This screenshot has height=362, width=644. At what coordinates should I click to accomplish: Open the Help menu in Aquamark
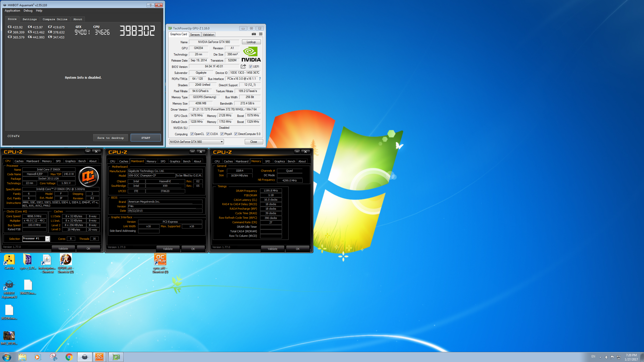coord(39,11)
